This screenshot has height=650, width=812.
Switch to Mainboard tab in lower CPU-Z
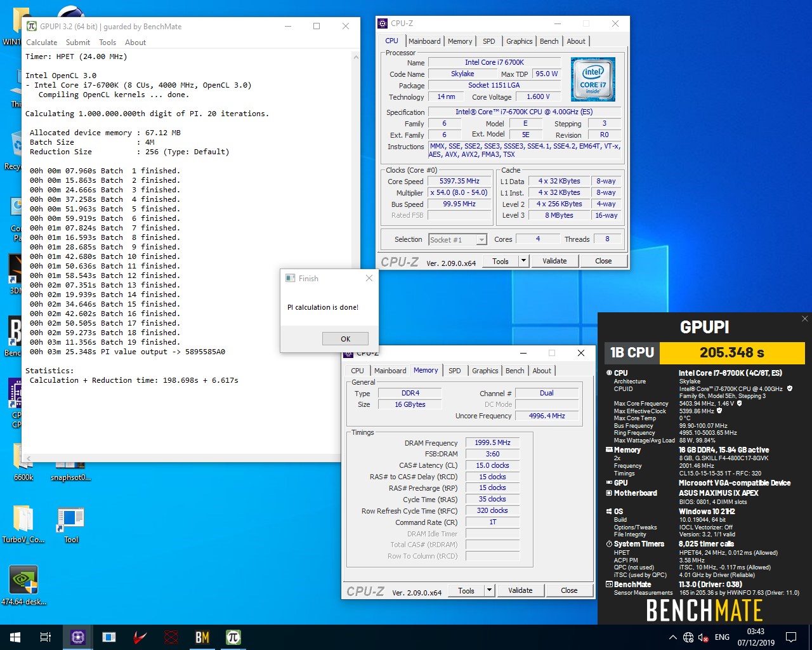[x=390, y=371]
